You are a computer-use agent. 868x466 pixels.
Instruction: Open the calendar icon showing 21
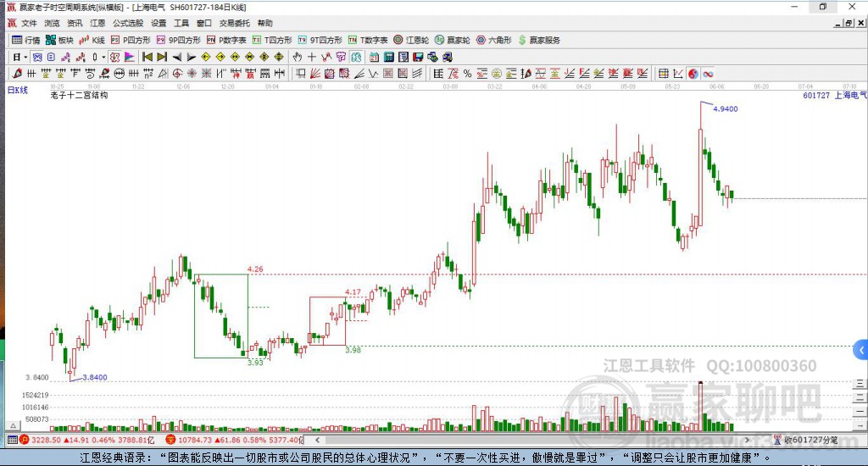(x=374, y=57)
